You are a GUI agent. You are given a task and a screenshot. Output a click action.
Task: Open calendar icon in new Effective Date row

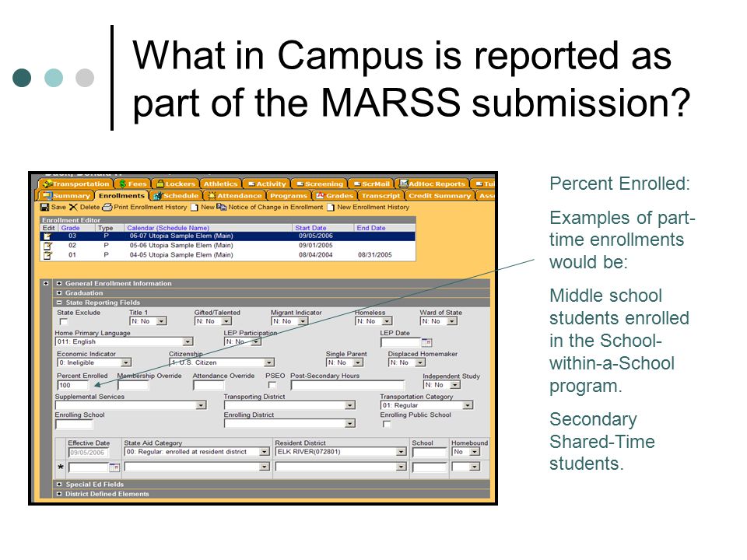point(114,467)
